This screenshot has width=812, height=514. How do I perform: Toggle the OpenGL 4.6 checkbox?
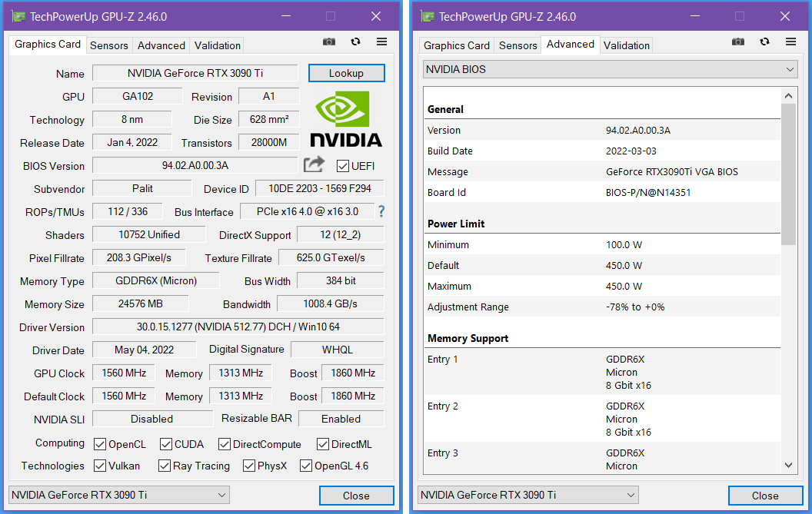pos(306,466)
